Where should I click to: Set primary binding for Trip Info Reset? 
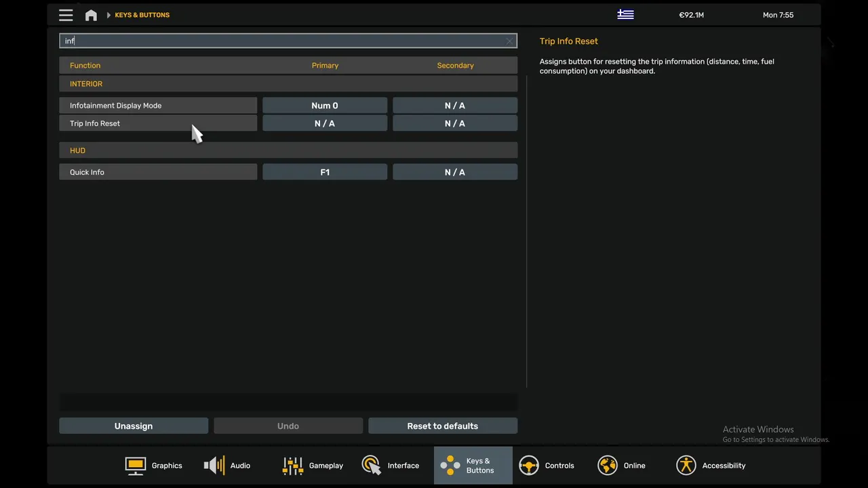[325, 123]
